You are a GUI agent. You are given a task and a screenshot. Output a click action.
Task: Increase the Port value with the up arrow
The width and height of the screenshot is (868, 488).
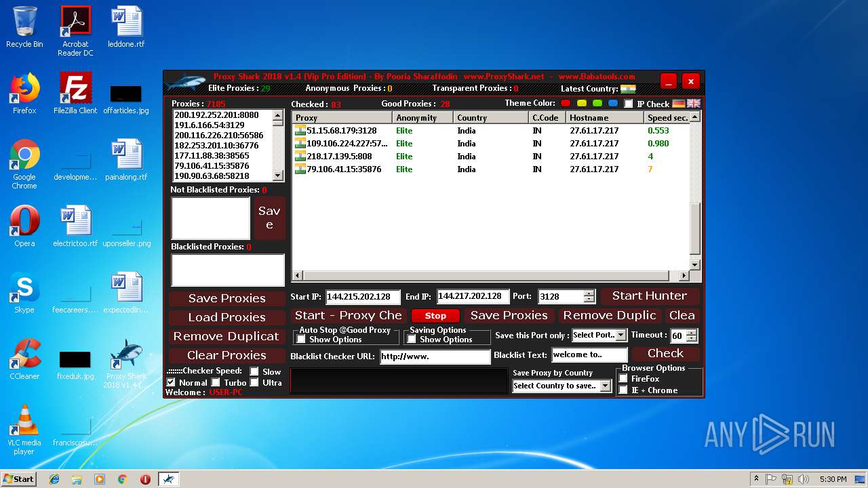click(589, 293)
